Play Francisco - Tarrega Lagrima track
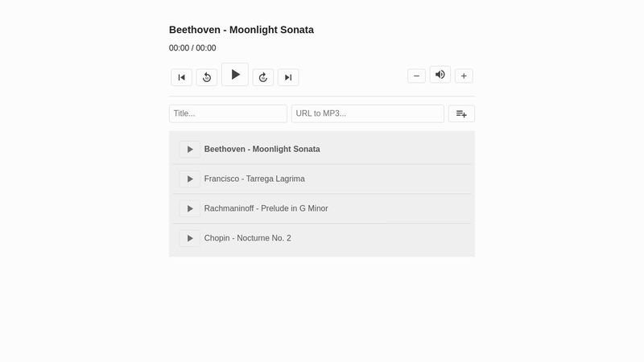 [x=190, y=179]
